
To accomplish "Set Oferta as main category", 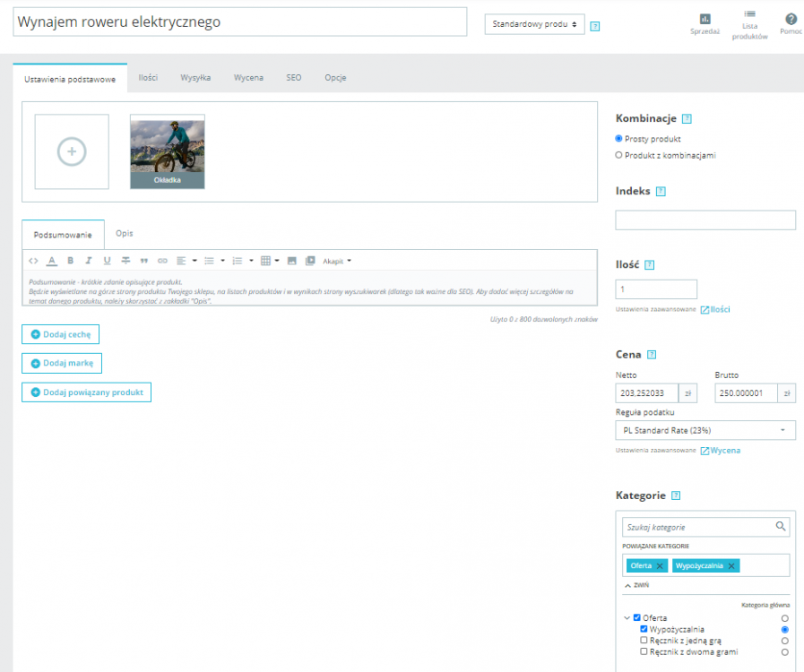I will tap(785, 619).
